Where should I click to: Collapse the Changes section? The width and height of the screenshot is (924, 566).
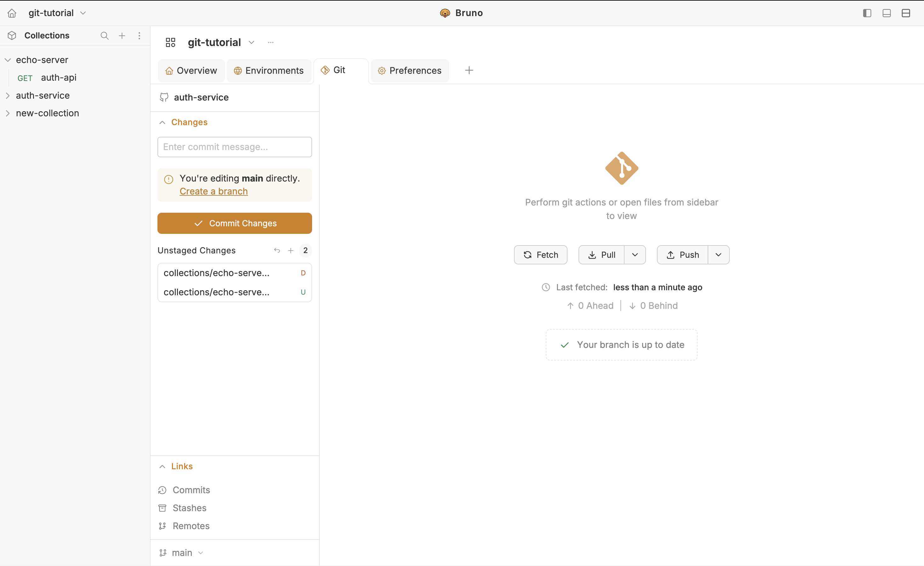[x=162, y=122]
